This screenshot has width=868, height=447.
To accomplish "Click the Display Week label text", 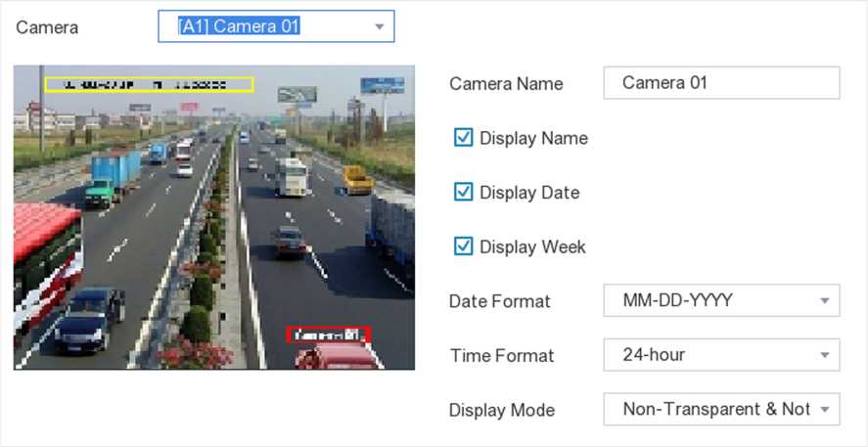I will pyautogui.click(x=532, y=247).
